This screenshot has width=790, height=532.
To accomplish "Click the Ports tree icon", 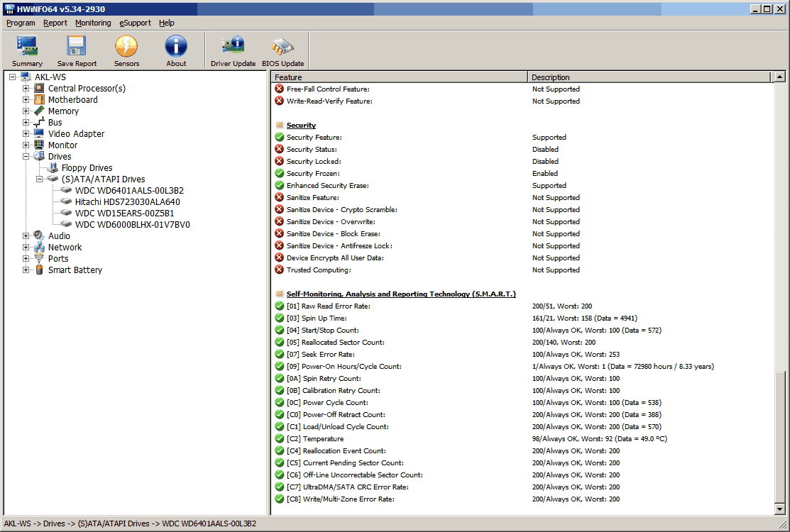I will pyautogui.click(x=39, y=258).
